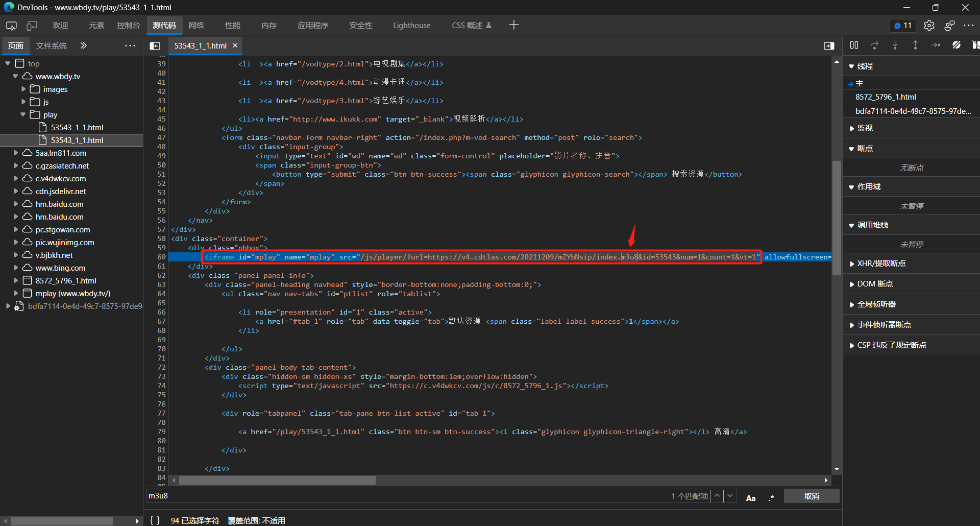The image size is (980, 526).
Task: Click the vertical scrollbar of code editor
Action: (x=837, y=218)
